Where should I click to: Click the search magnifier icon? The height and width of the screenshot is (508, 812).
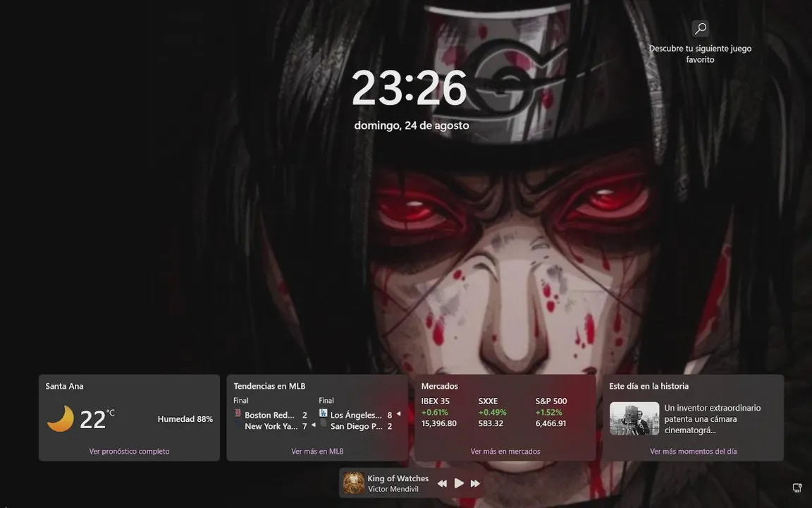coord(700,28)
